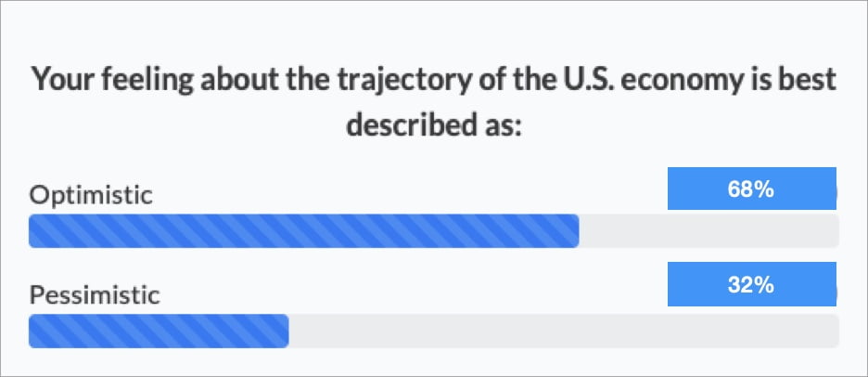Click the left start of the Optimistic bar

pyautogui.click(x=34, y=231)
